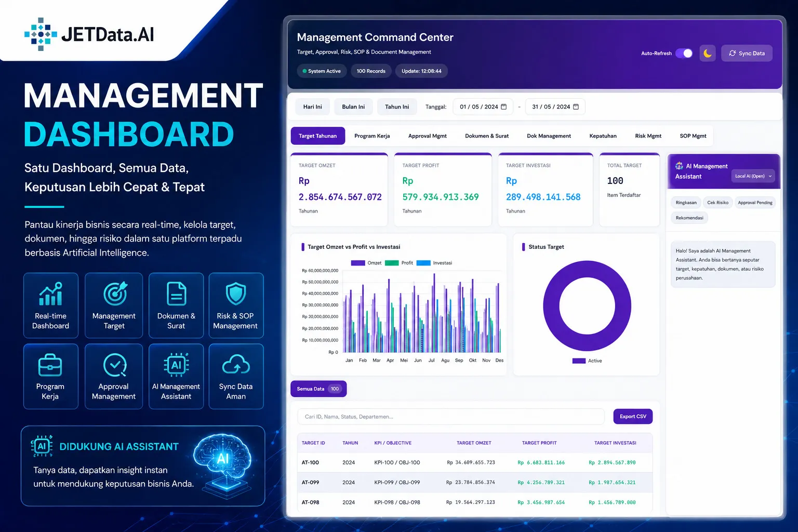This screenshot has width=798, height=532.
Task: Click the Update: 12:08:44 status pill
Action: pyautogui.click(x=421, y=71)
